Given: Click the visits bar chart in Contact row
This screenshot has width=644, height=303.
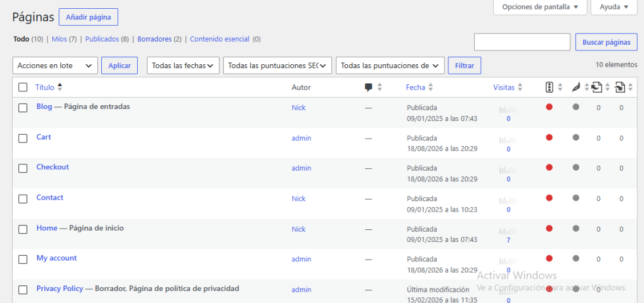Looking at the screenshot, I should (x=508, y=200).
